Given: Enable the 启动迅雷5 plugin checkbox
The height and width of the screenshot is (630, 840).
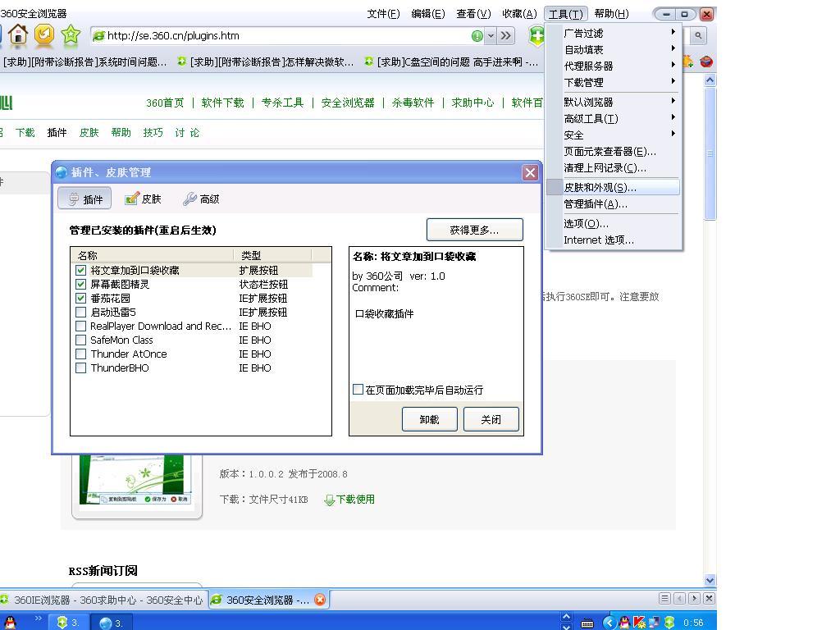Looking at the screenshot, I should coord(80,312).
